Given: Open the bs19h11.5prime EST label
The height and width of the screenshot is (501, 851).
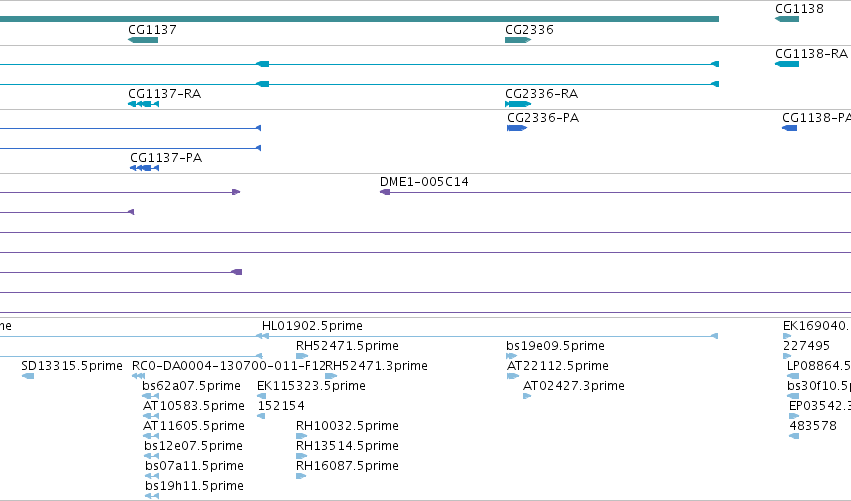Looking at the screenshot, I should 194,486.
